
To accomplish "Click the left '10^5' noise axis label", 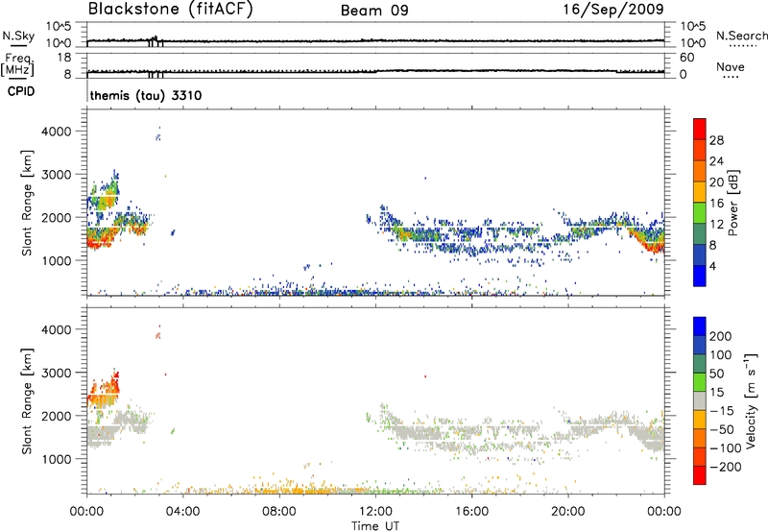I will pyautogui.click(x=59, y=26).
